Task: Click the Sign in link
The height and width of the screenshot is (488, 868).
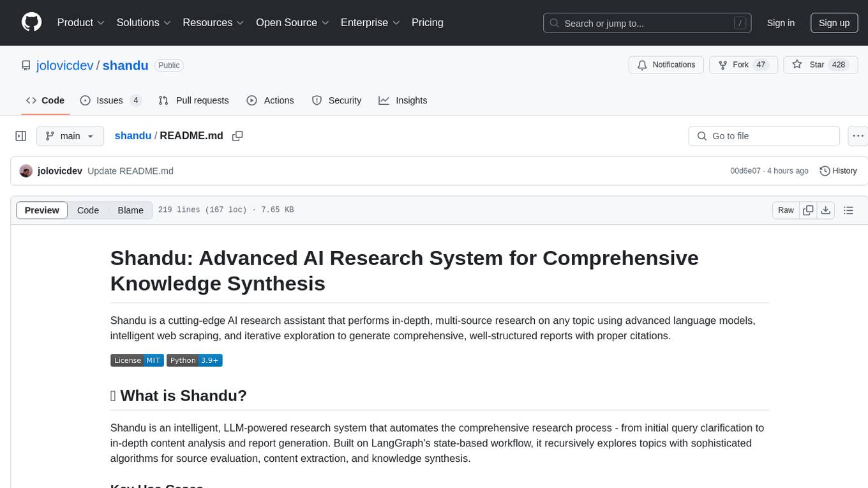Action: pos(781,23)
